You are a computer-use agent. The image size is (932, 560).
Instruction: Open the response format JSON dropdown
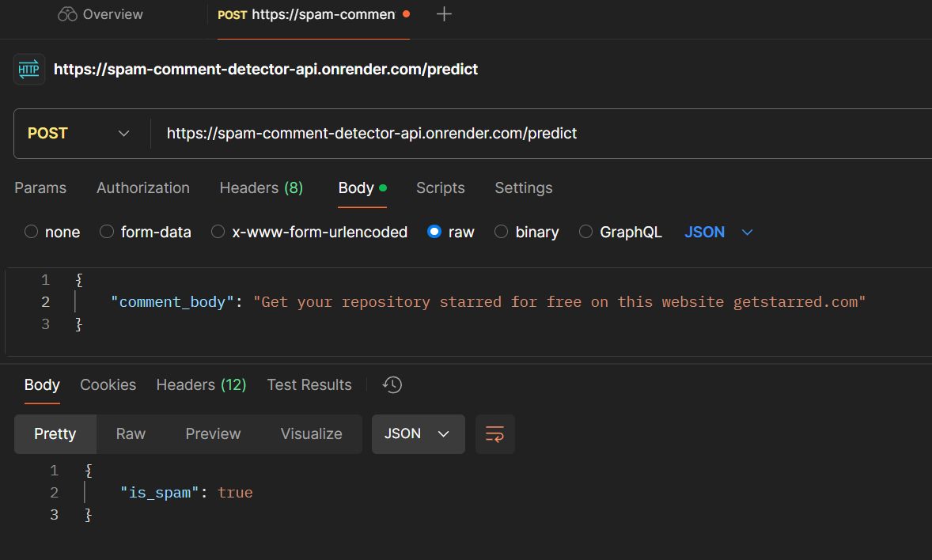(418, 433)
